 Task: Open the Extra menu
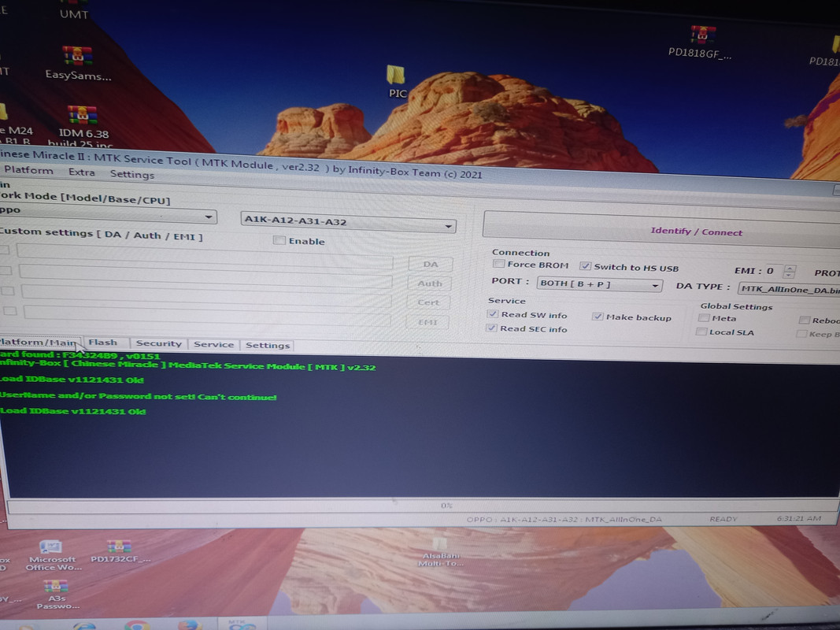pyautogui.click(x=81, y=172)
